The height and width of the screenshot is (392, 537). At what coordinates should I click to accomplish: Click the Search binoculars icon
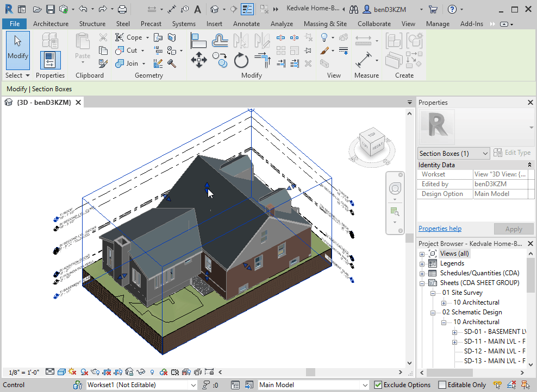click(354, 9)
